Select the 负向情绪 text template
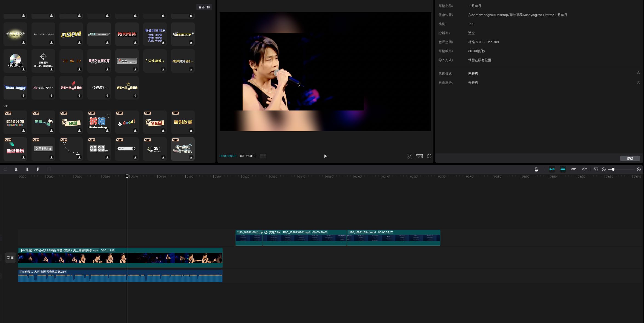 pyautogui.click(x=127, y=34)
